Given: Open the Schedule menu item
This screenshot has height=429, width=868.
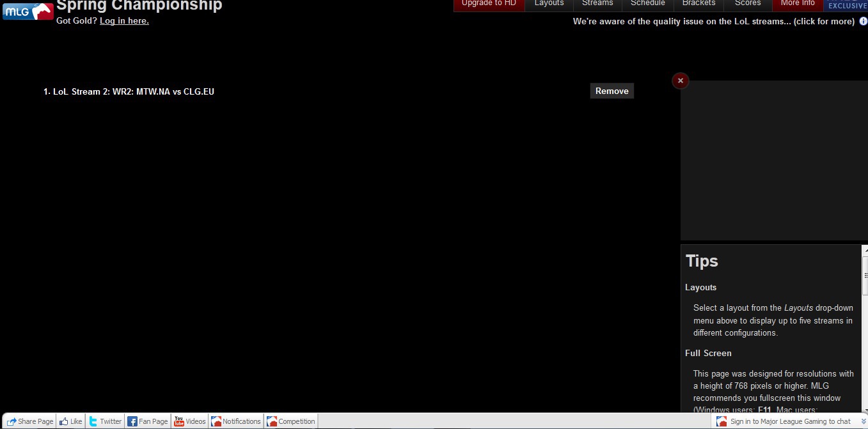Looking at the screenshot, I should 647,5.
